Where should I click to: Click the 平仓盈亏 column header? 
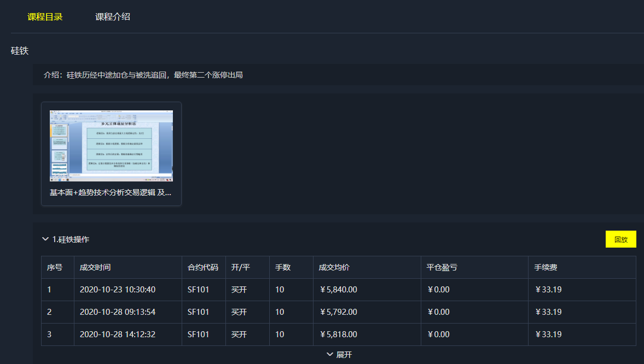click(x=442, y=268)
